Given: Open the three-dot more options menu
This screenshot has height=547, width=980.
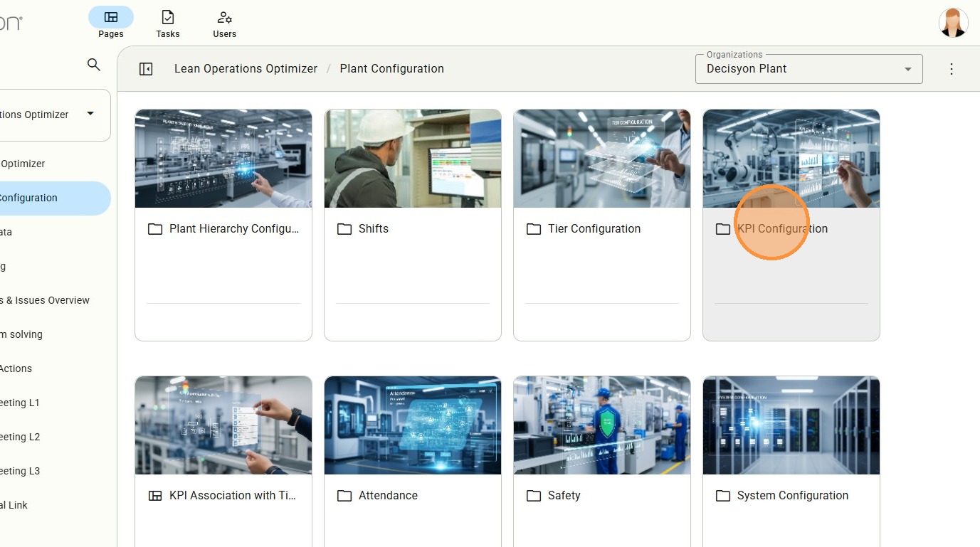Looking at the screenshot, I should click(x=952, y=69).
